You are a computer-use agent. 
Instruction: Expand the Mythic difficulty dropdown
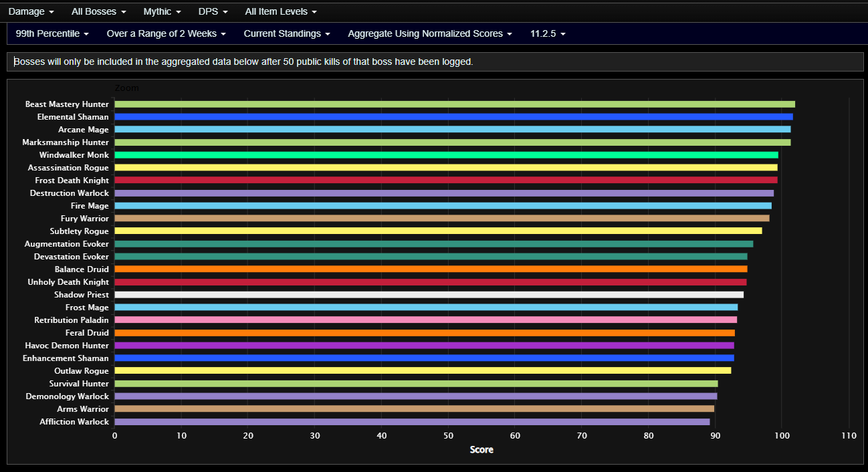(162, 11)
